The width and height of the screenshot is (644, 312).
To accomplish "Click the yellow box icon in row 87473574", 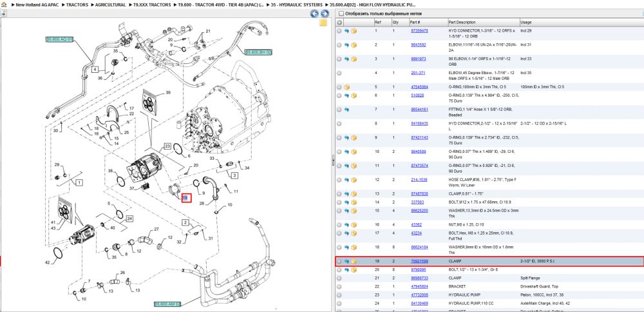I will tap(354, 166).
